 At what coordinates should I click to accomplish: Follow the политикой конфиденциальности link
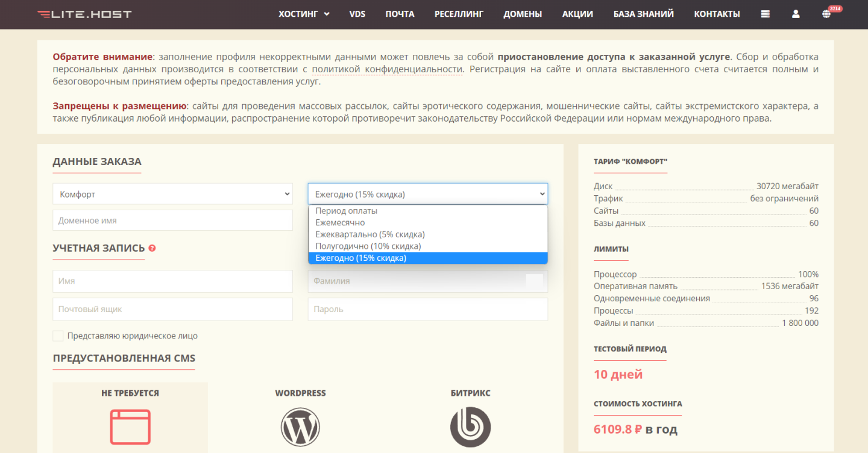(x=387, y=69)
